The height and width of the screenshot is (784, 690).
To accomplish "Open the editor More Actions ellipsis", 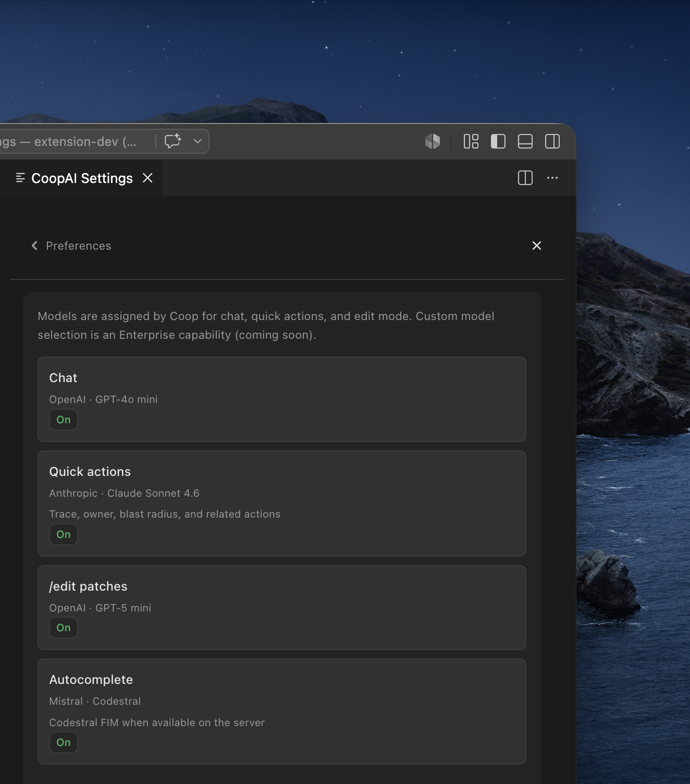I will [x=552, y=178].
